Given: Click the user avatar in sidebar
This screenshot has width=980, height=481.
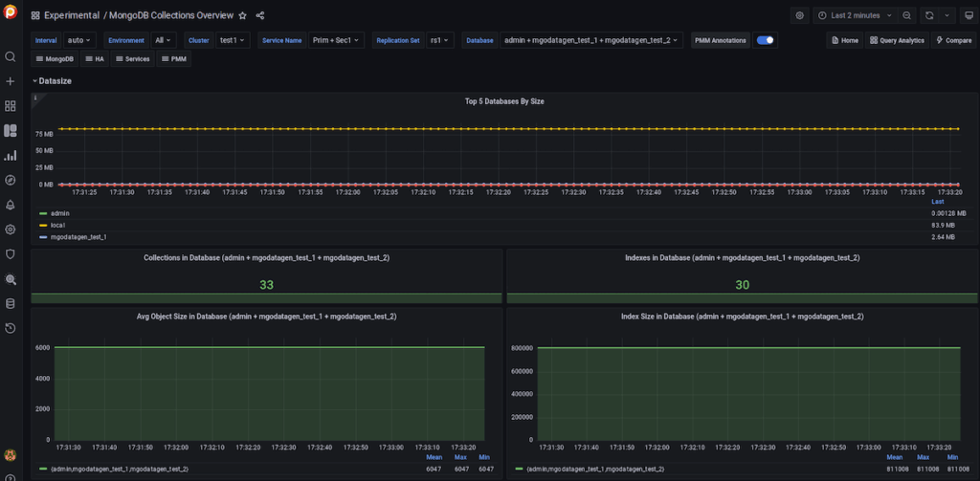Looking at the screenshot, I should [10, 455].
